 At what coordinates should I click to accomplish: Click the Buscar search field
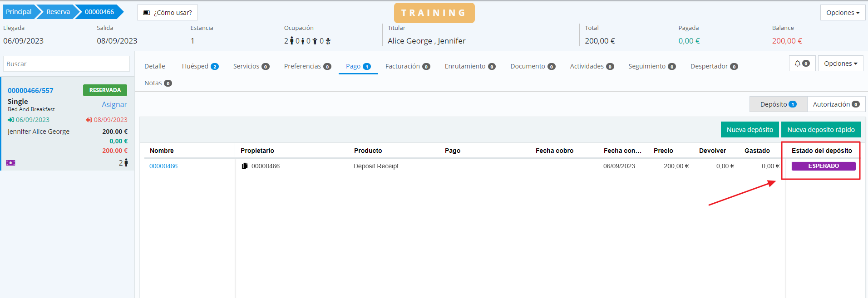point(66,64)
